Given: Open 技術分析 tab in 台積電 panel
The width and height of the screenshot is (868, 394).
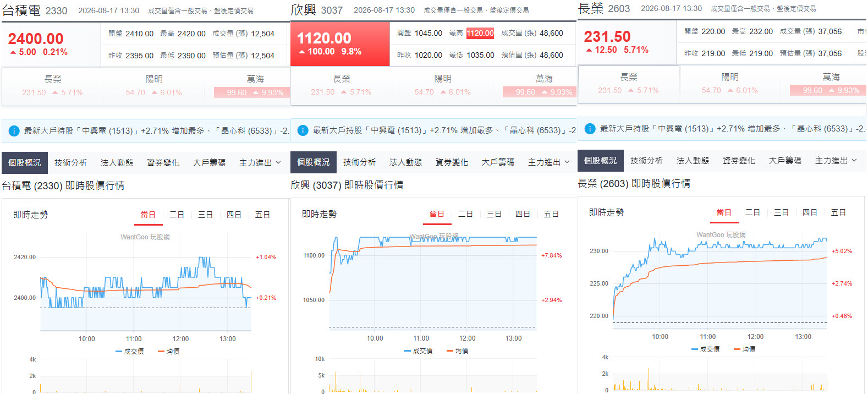Looking at the screenshot, I should tap(71, 162).
